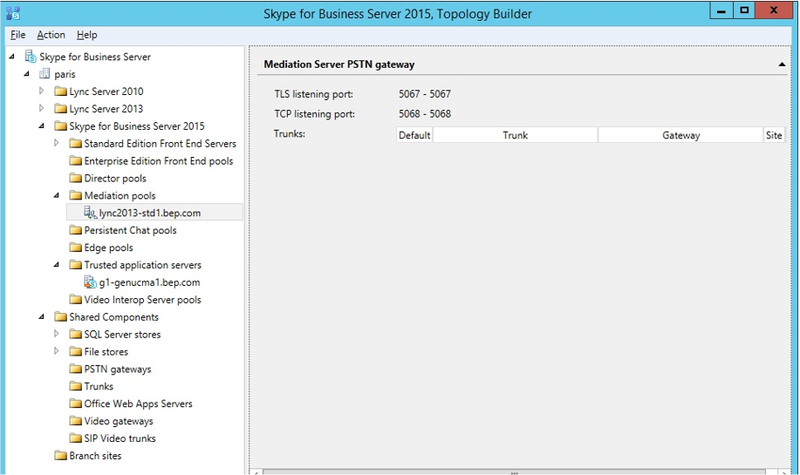Click the Skype for Business Server root icon

point(31,57)
